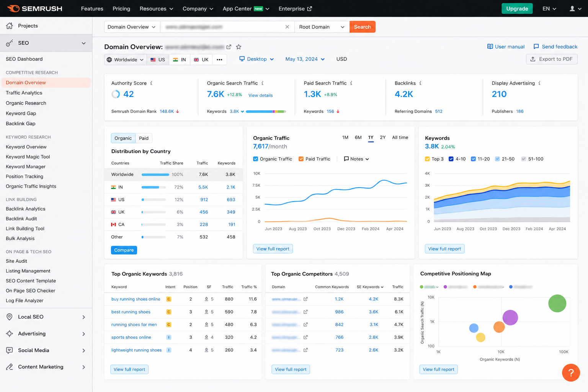Screen dimensions: 588x392
Task: Click the keywords position distribution bar
Action: click(266, 111)
